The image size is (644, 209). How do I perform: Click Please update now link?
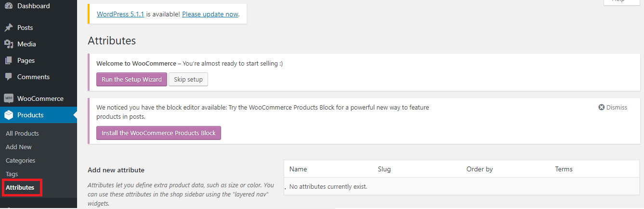(x=210, y=14)
